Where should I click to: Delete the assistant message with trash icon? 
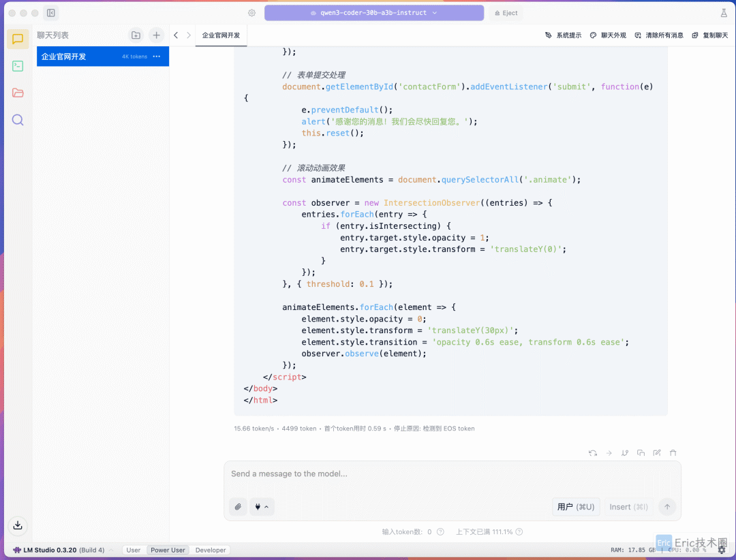(x=673, y=453)
